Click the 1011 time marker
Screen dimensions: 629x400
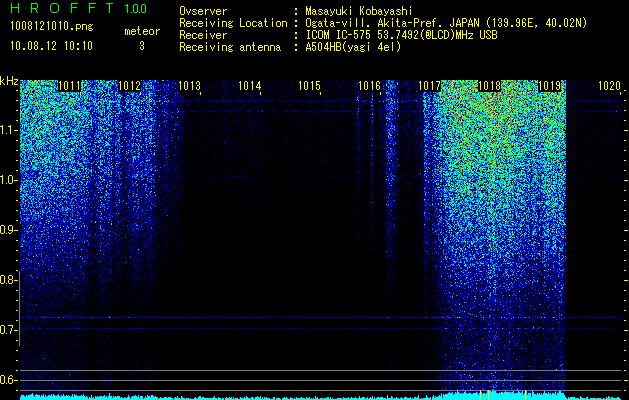click(69, 86)
